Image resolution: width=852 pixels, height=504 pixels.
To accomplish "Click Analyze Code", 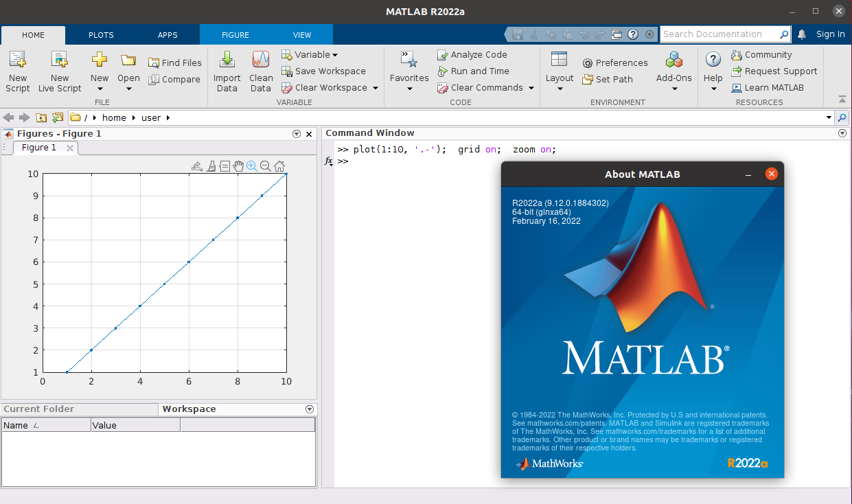I will [x=472, y=55].
